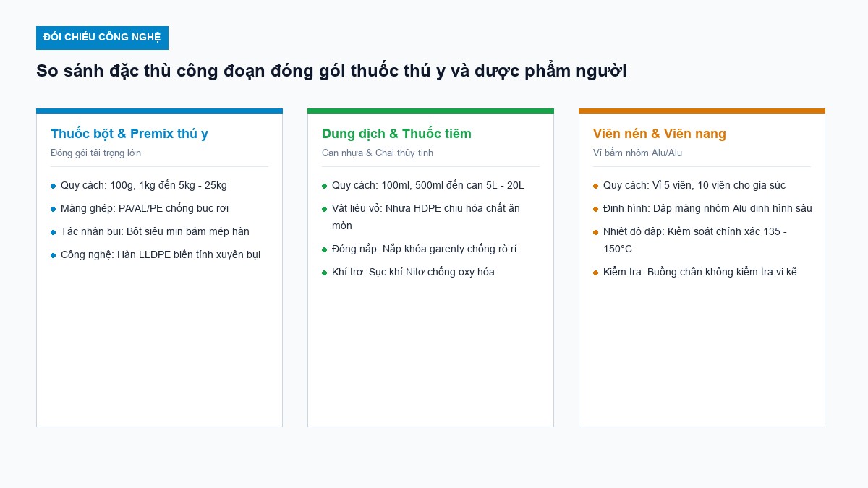The width and height of the screenshot is (868, 488).
Task: Click the orange bullet beside Nhiệt độ dập
Action: [x=595, y=232]
